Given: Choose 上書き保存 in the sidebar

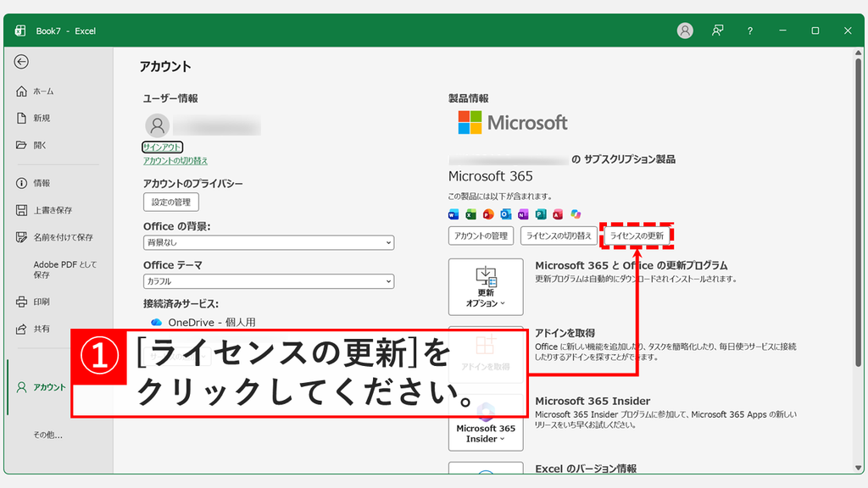Looking at the screenshot, I should 44,210.
